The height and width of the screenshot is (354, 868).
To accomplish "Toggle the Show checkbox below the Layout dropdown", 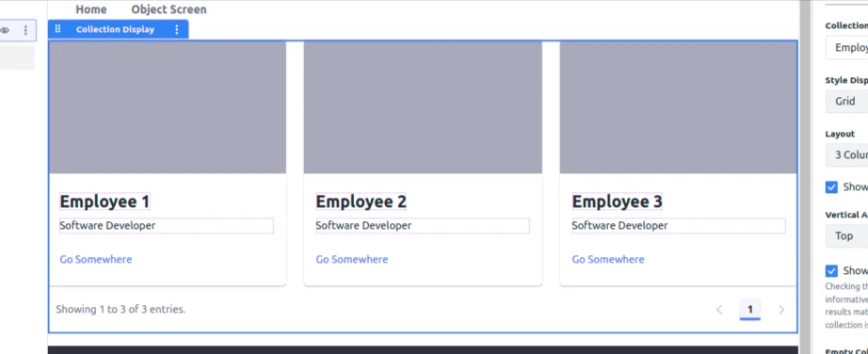I will click(x=831, y=187).
